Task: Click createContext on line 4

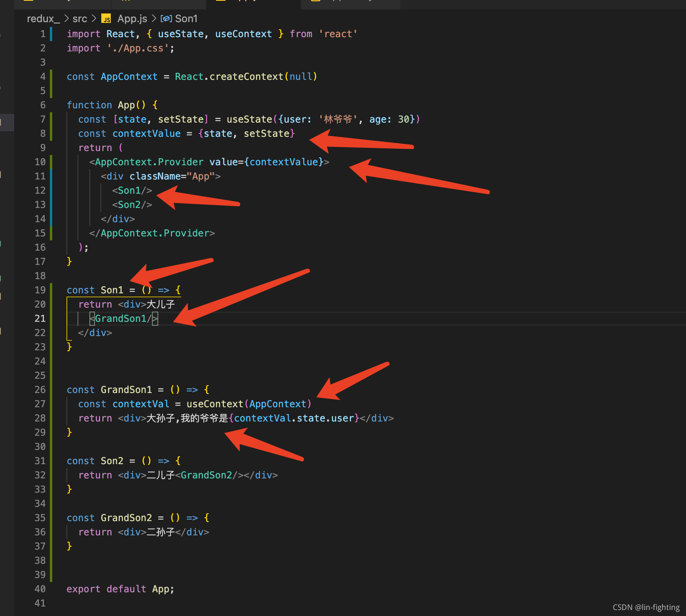Action: [246, 77]
